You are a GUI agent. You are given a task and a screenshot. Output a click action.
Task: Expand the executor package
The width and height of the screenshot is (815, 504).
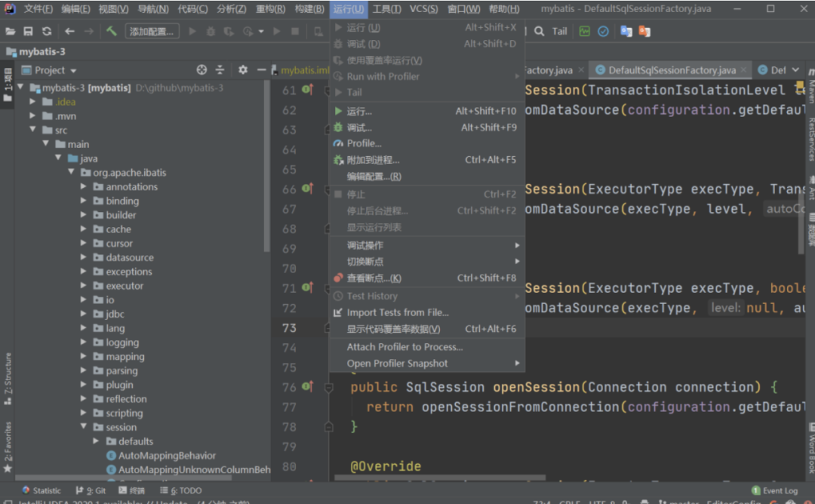(84, 285)
